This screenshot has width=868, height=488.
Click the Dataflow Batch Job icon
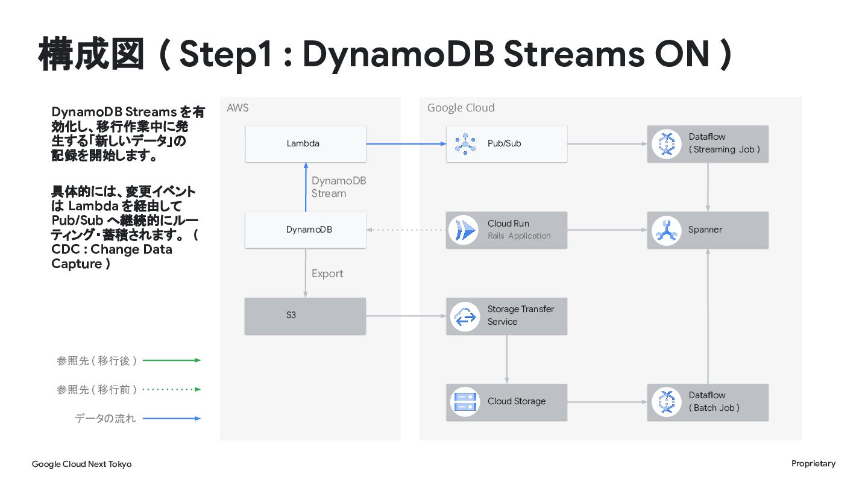tap(666, 402)
